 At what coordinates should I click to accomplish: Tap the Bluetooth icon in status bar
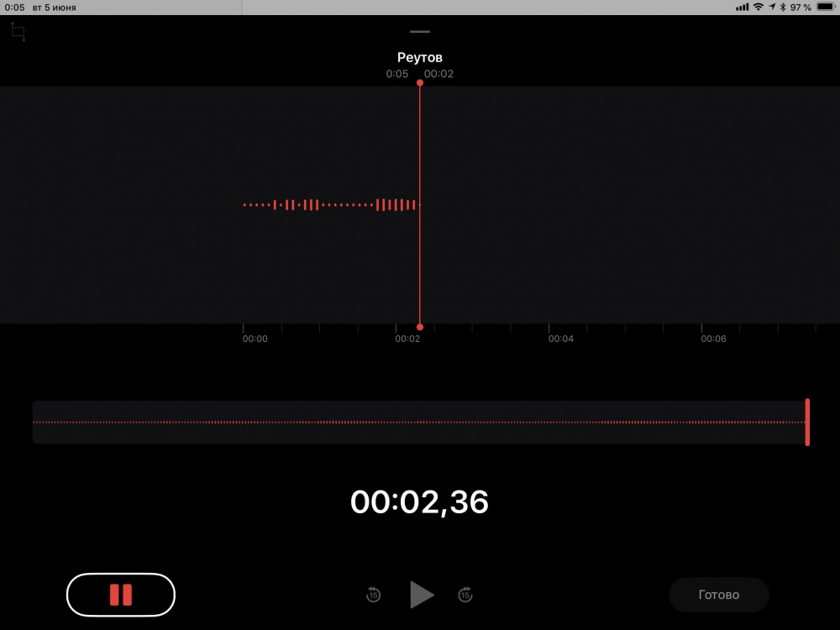(x=783, y=7)
